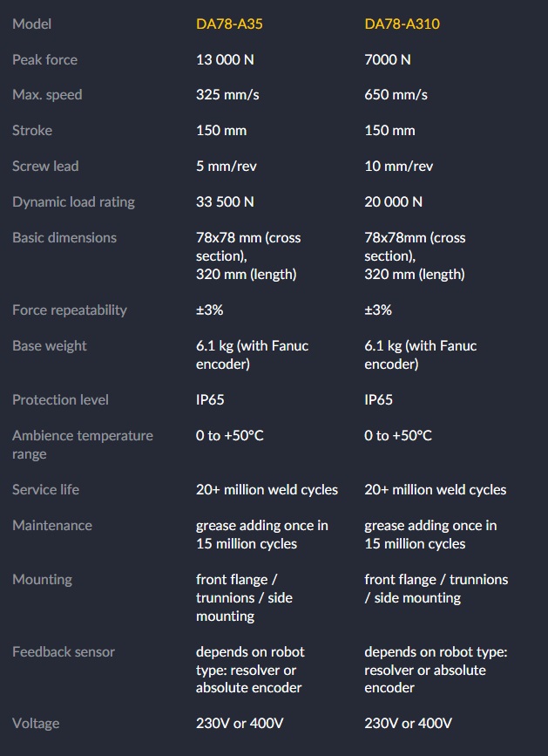Click the Screw lead row label
Image resolution: width=548 pixels, height=756 pixels.
coord(45,166)
